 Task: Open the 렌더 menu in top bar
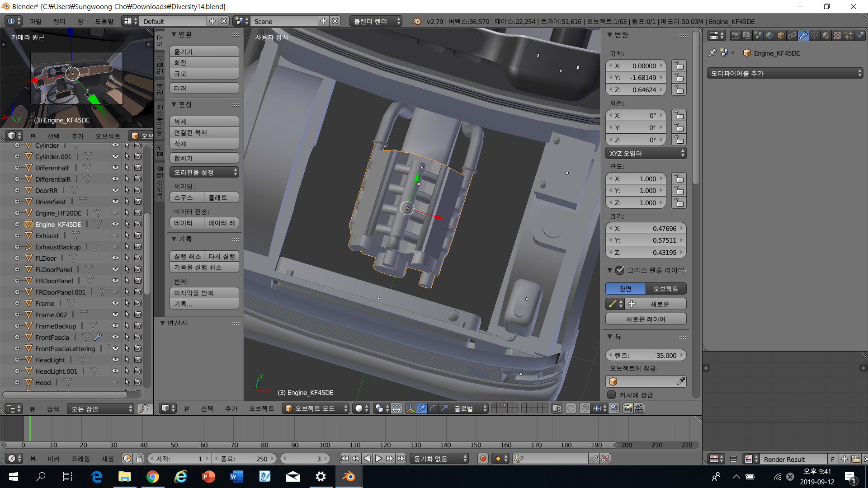pyautogui.click(x=59, y=21)
